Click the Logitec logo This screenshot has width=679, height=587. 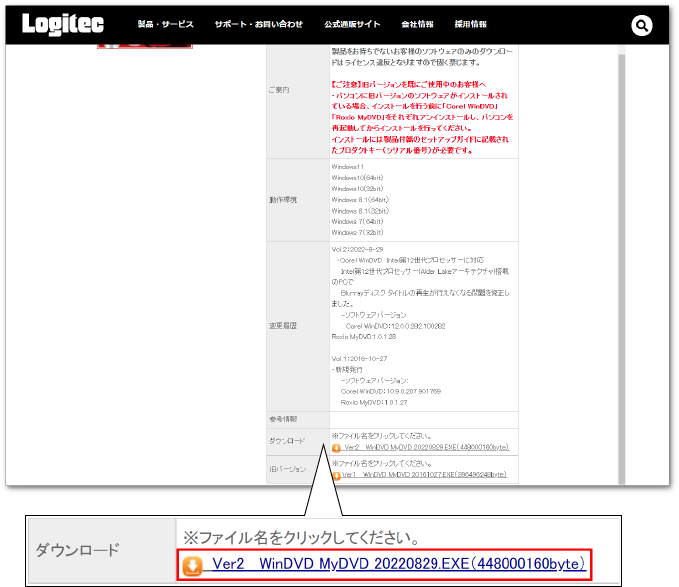coord(63,24)
